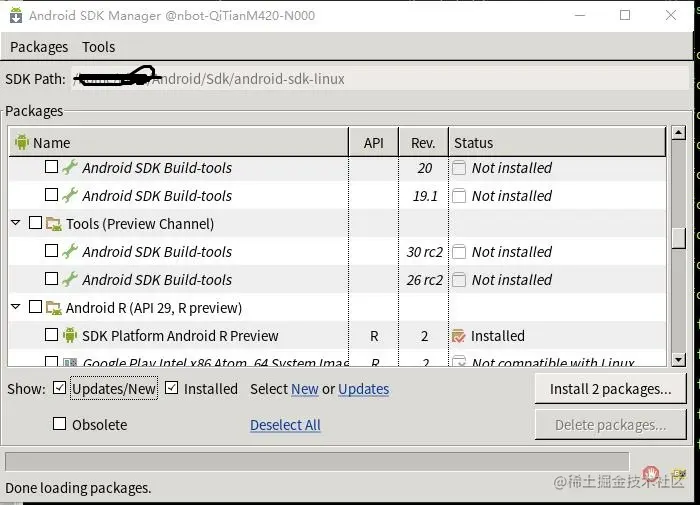Enable the Obsolete show checkbox

click(x=59, y=423)
